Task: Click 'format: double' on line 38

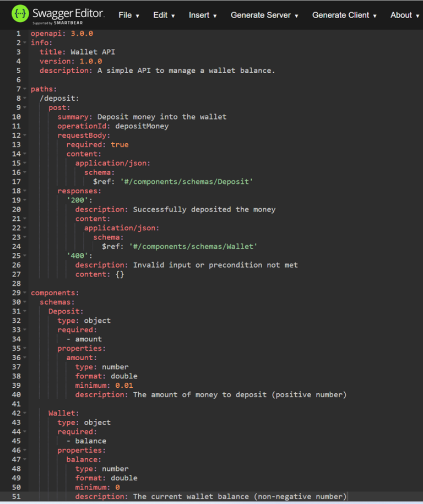Action: 106,376
